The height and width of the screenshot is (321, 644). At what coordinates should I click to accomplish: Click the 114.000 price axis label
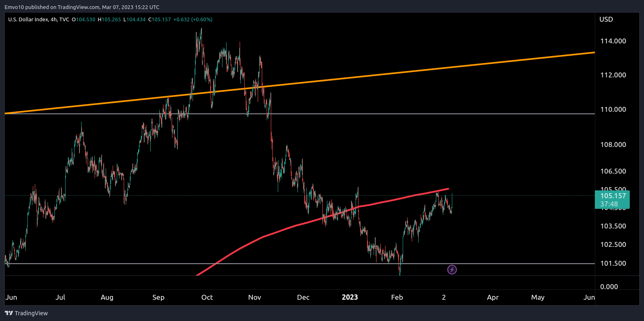coord(613,41)
